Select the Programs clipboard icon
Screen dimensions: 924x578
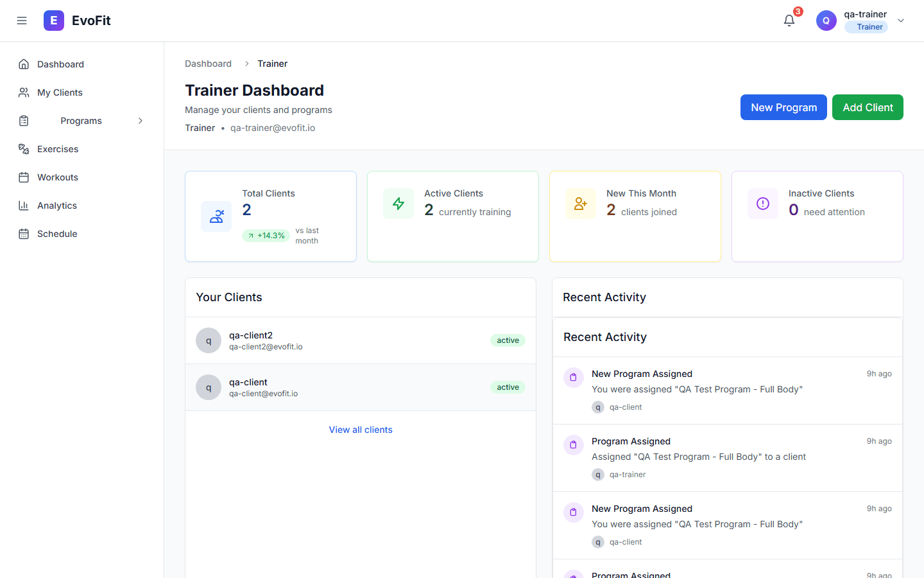[23, 120]
